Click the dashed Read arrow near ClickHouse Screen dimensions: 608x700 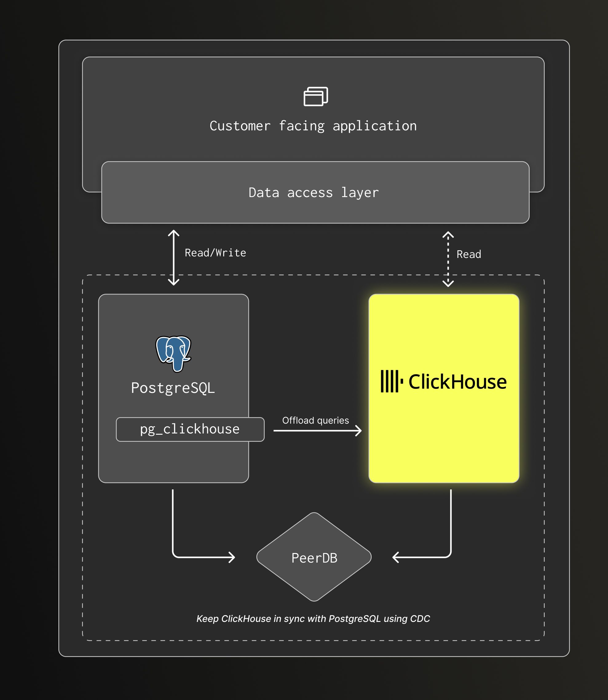[x=448, y=258]
